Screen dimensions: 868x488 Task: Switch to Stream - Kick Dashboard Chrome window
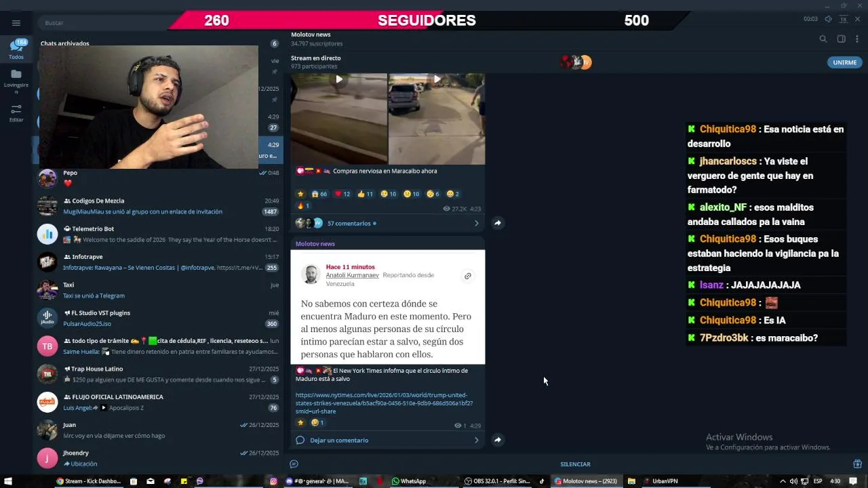click(x=89, y=481)
